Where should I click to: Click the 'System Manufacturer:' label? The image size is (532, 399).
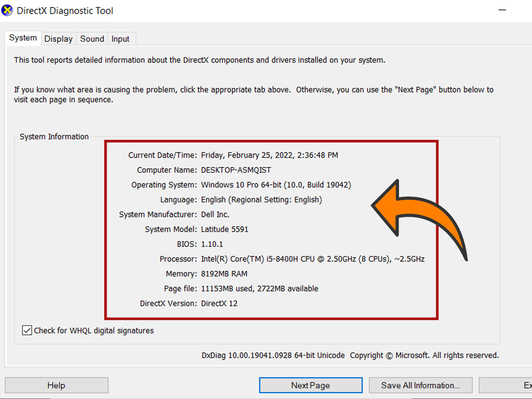158,215
